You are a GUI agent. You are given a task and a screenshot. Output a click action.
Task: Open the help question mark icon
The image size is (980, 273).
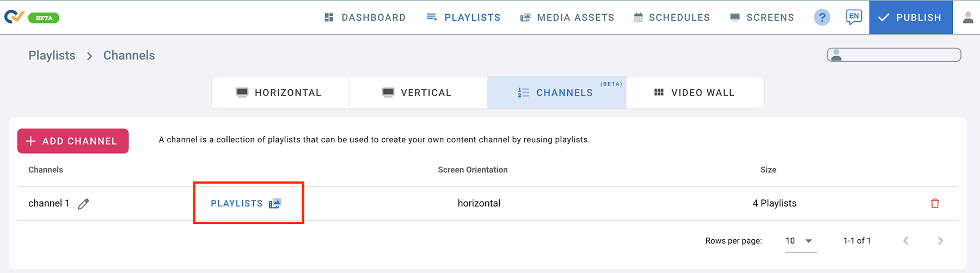pos(822,17)
